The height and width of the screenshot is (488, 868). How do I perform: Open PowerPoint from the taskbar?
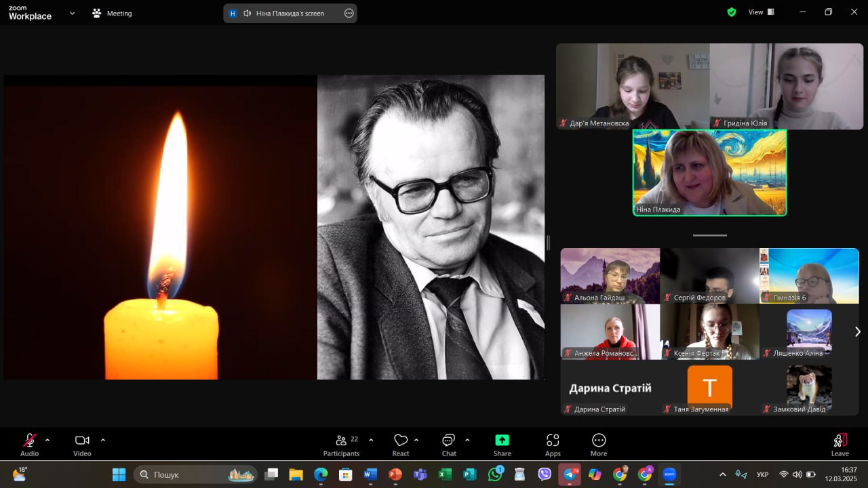[x=395, y=474]
